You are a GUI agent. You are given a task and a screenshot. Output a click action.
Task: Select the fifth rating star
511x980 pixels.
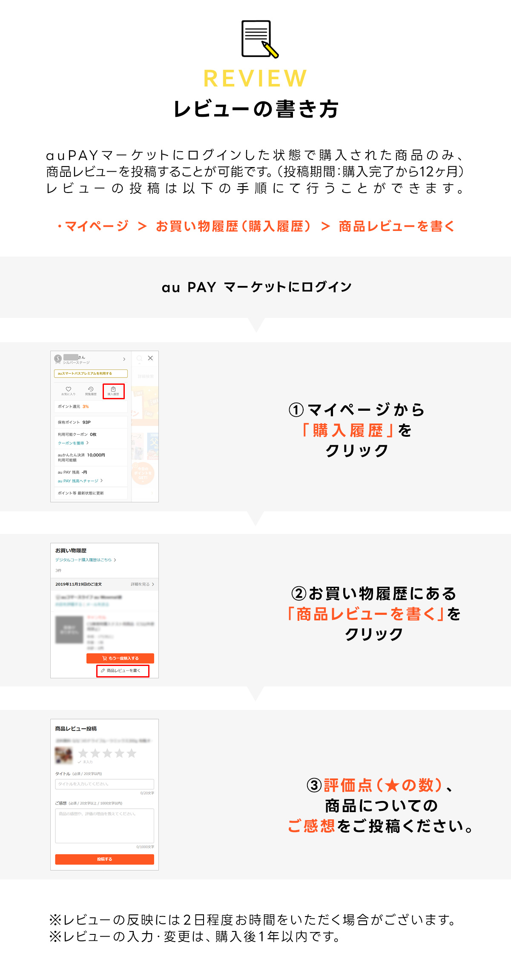(x=132, y=753)
